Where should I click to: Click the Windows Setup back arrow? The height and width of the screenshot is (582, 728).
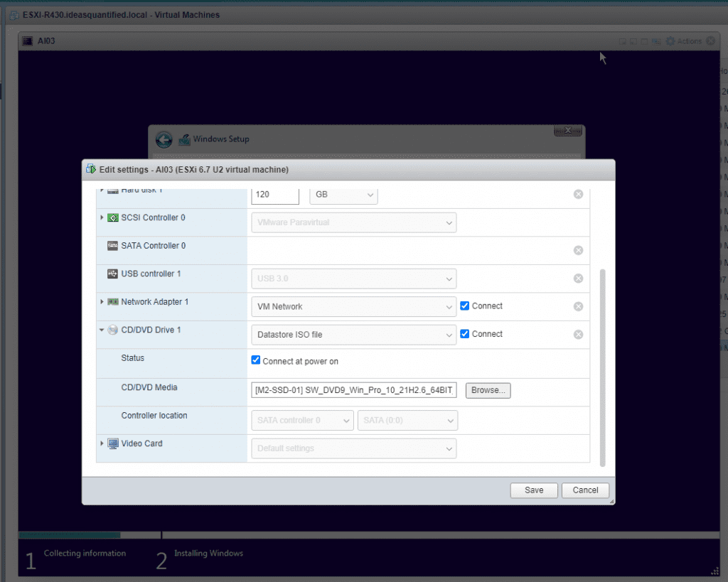click(164, 139)
